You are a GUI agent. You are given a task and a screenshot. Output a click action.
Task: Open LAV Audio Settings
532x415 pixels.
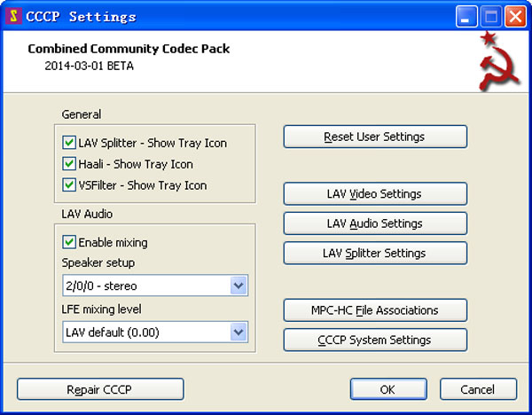[375, 223]
